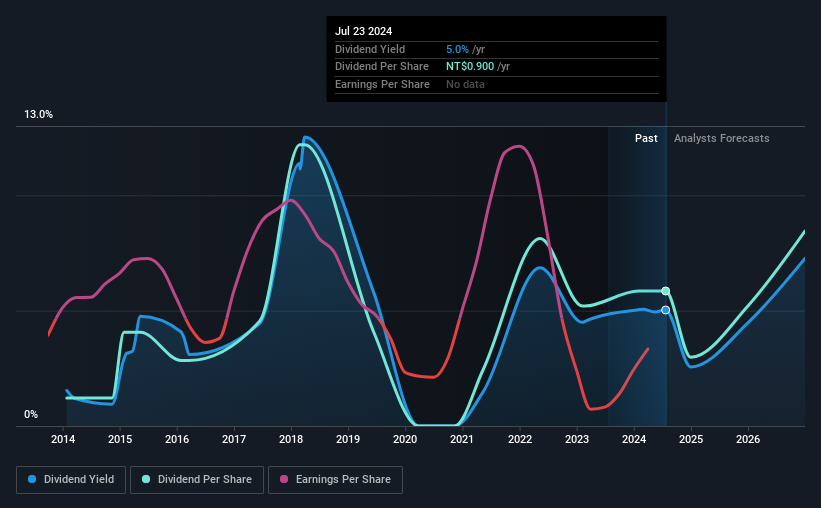Click the Past section label
This screenshot has width=821, height=508.
coord(646,138)
